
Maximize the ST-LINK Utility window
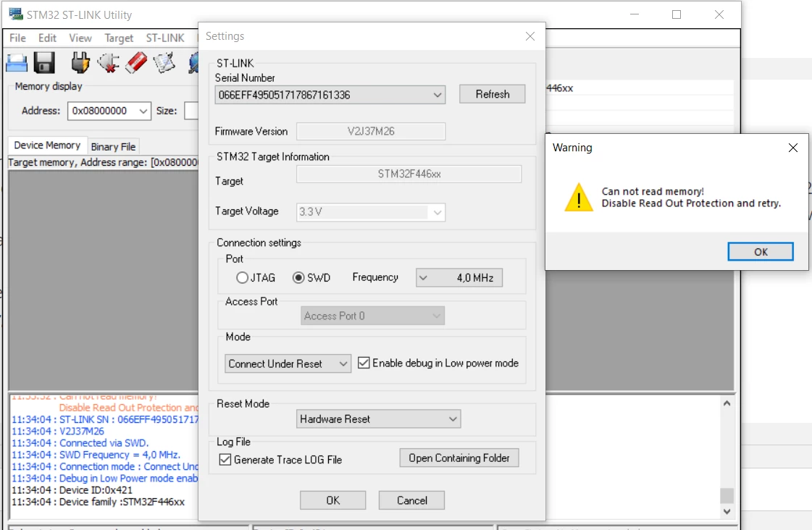[x=677, y=14]
